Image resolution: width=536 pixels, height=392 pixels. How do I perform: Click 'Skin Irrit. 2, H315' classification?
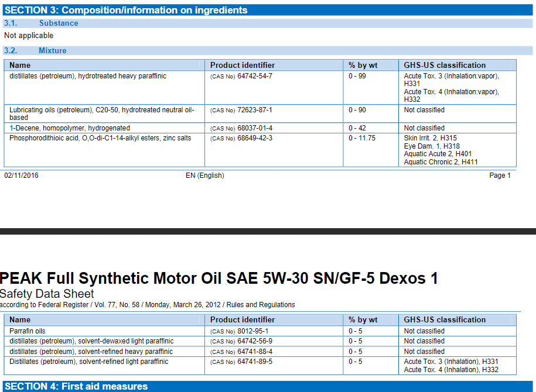(x=431, y=138)
